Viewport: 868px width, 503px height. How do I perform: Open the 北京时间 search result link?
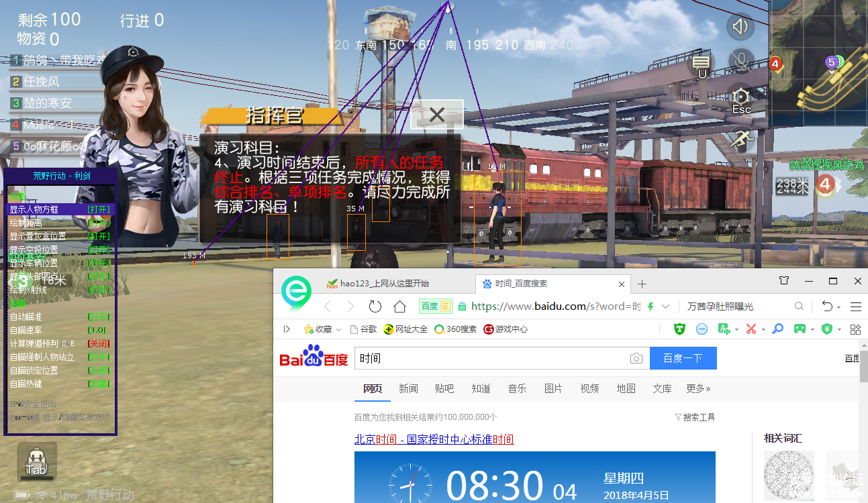click(434, 439)
